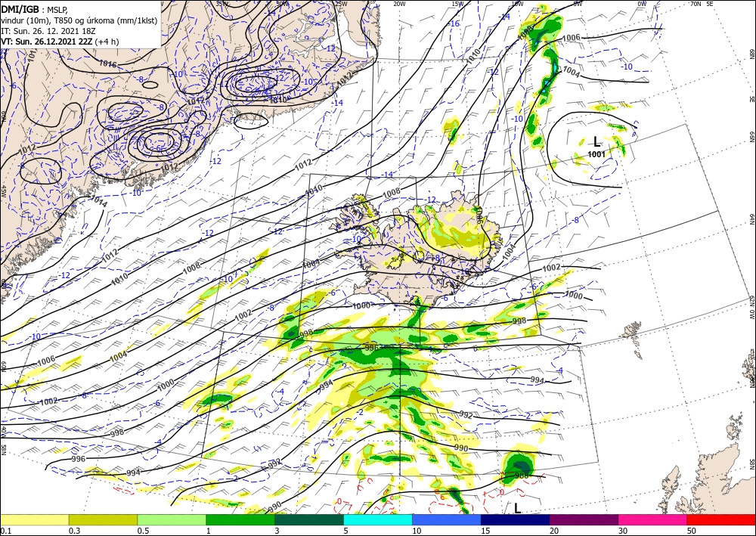
Task: Click the purple 20–30 legend color band
Action: 584,519
